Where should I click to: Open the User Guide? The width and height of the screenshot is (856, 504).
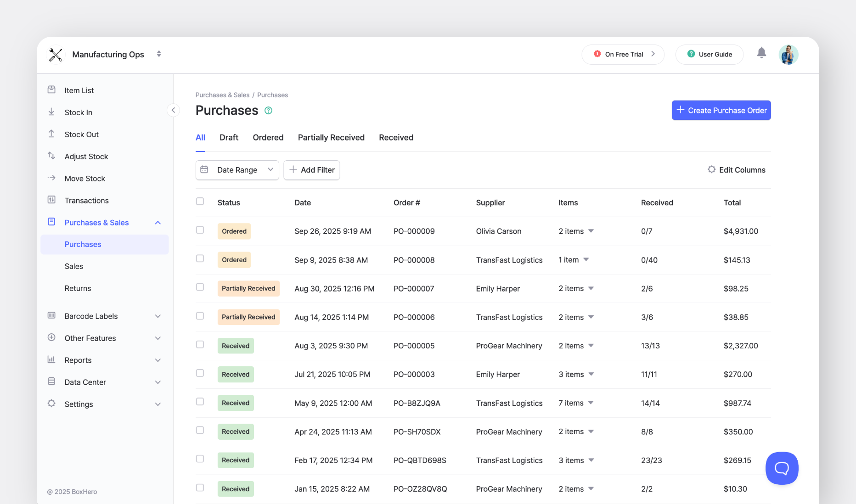tap(709, 54)
